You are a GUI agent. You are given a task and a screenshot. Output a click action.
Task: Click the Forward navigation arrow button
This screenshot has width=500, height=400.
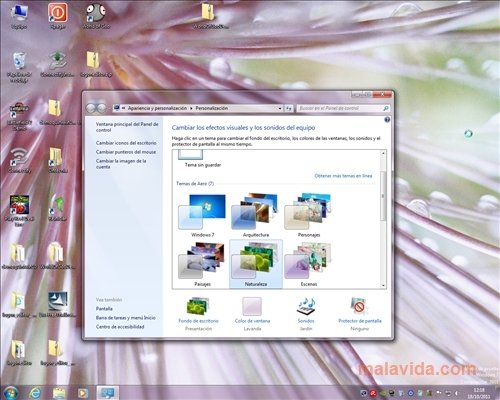tap(101, 108)
